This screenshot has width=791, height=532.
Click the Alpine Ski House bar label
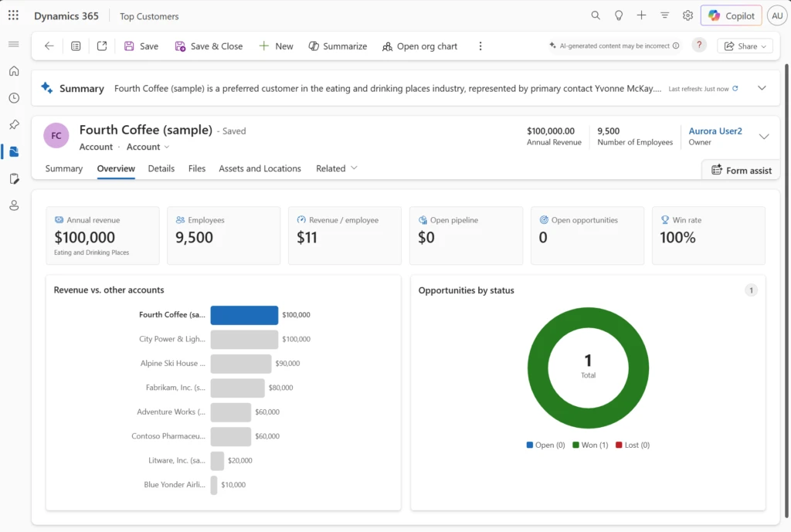tap(173, 363)
